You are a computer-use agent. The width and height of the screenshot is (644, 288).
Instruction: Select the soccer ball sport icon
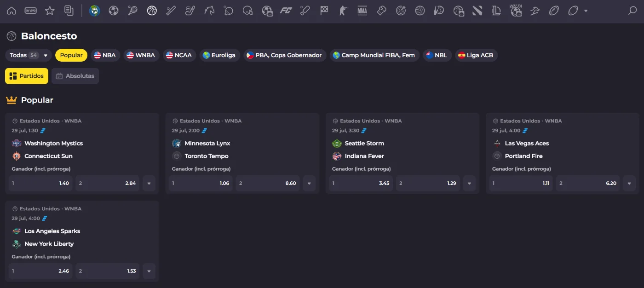[x=114, y=11]
